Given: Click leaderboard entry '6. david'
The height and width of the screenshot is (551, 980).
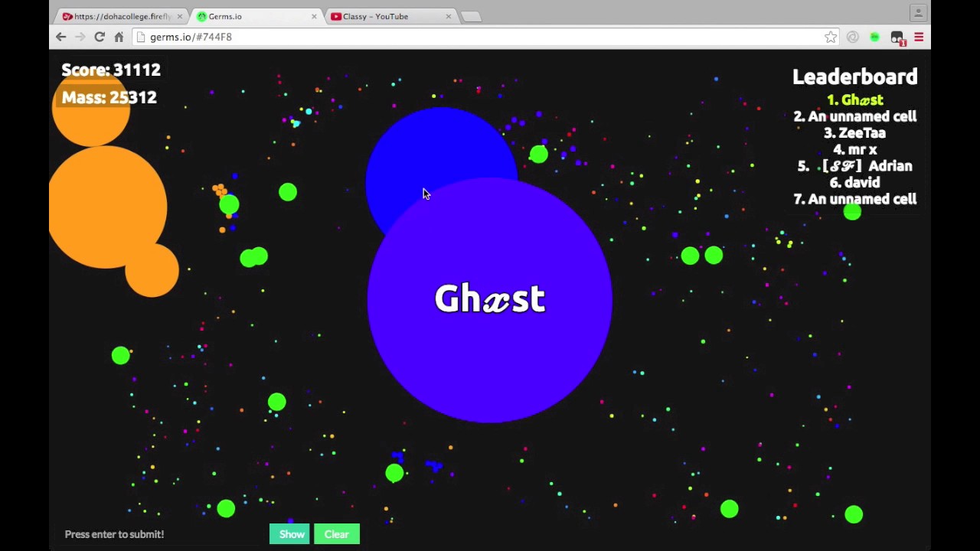Looking at the screenshot, I should tap(854, 183).
